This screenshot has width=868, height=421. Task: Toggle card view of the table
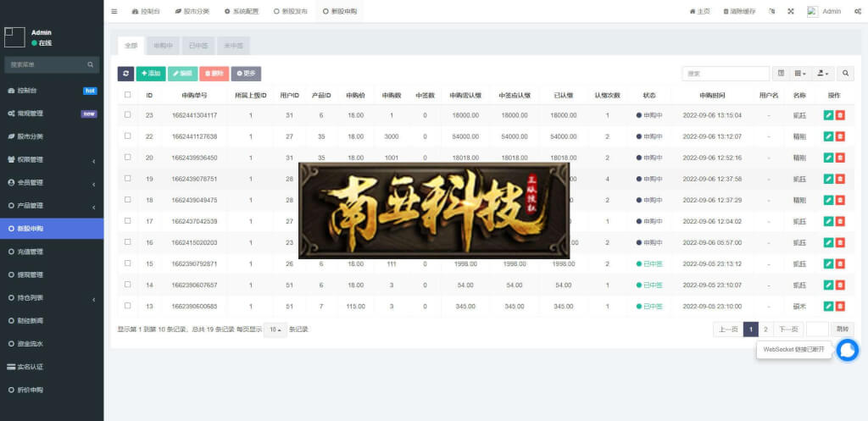point(781,74)
